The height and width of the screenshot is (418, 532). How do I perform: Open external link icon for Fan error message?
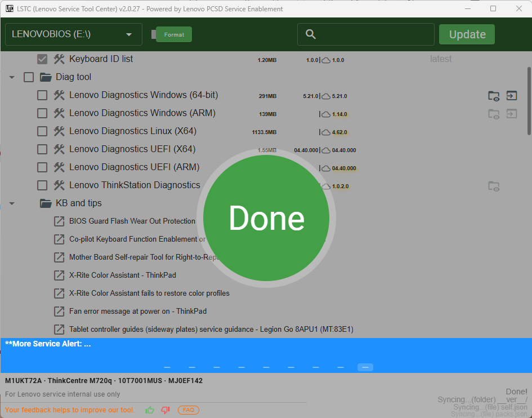(x=59, y=312)
